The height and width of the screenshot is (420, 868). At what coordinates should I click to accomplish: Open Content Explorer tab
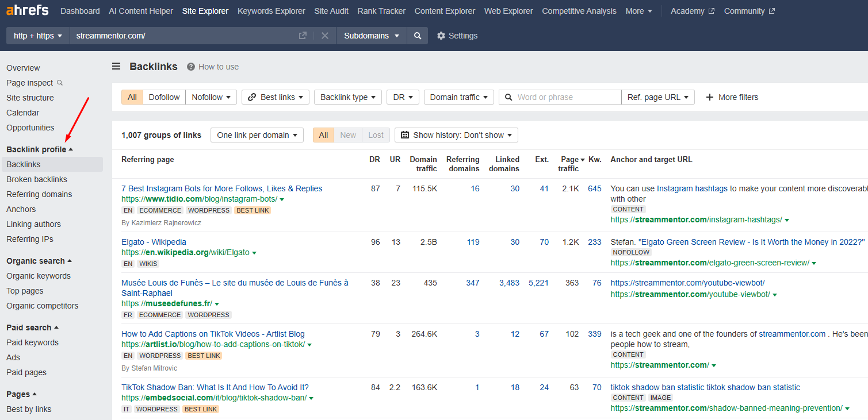(445, 11)
